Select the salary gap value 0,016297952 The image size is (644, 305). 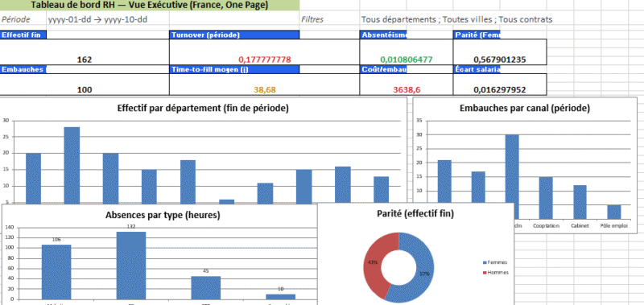click(x=499, y=89)
